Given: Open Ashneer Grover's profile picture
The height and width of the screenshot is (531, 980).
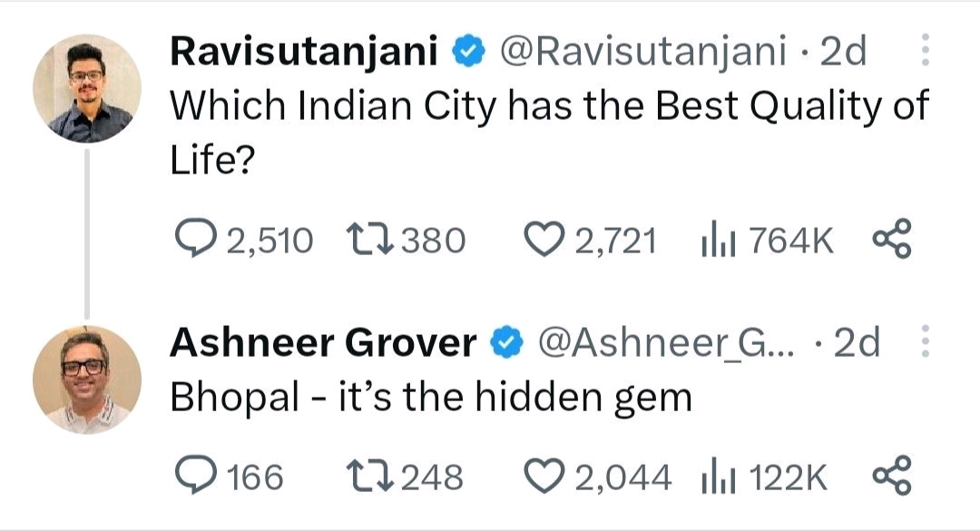Looking at the screenshot, I should click(x=87, y=379).
